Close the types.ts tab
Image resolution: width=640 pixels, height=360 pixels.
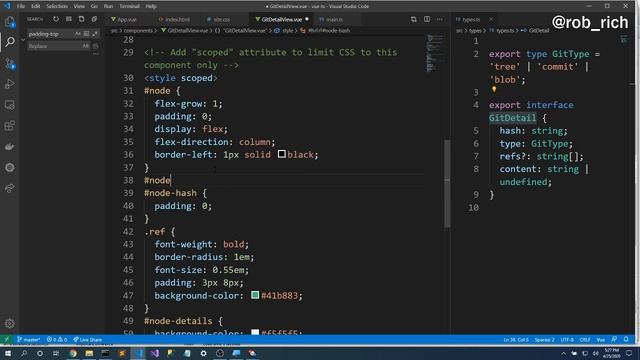tap(491, 19)
